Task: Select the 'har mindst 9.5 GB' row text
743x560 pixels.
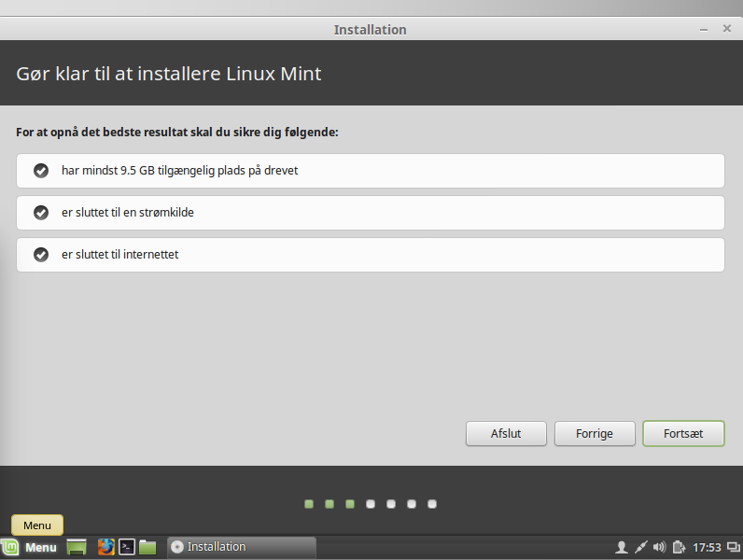Action: (179, 171)
